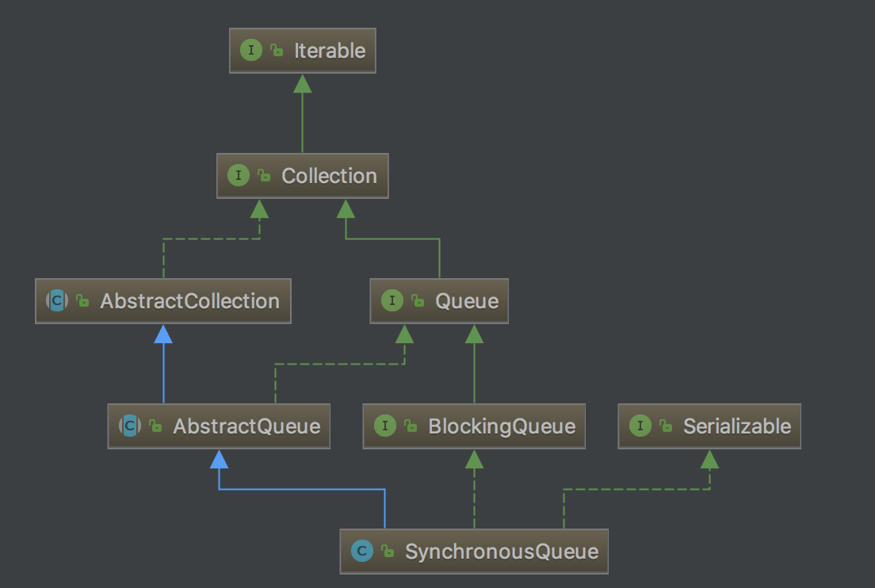Viewport: 875px width, 588px height.
Task: Click the abstract class icon on AbstractQueue
Action: point(130,426)
